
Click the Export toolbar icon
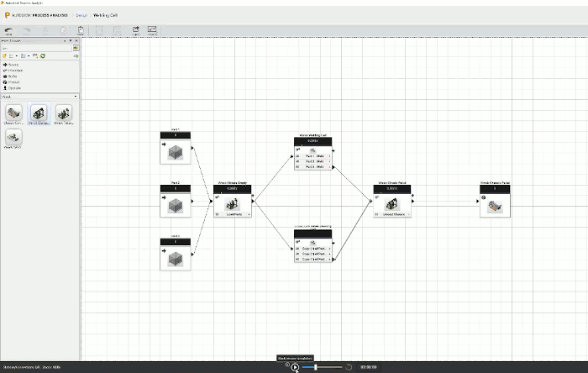point(134,31)
